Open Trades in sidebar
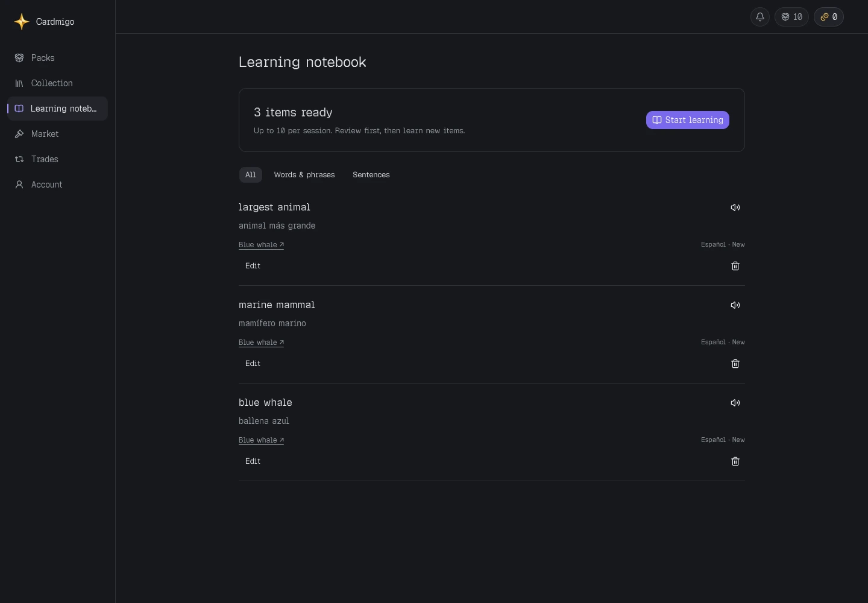868x603 pixels. [57, 159]
